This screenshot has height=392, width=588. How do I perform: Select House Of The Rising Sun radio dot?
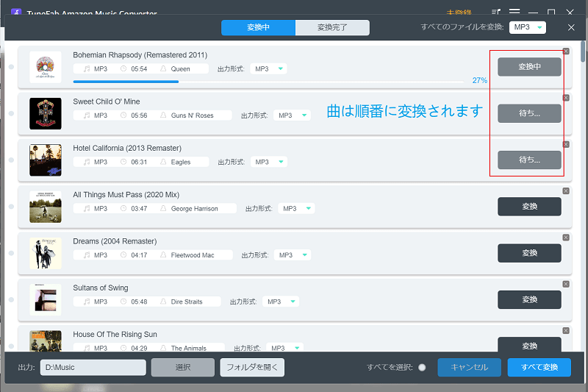(11, 346)
